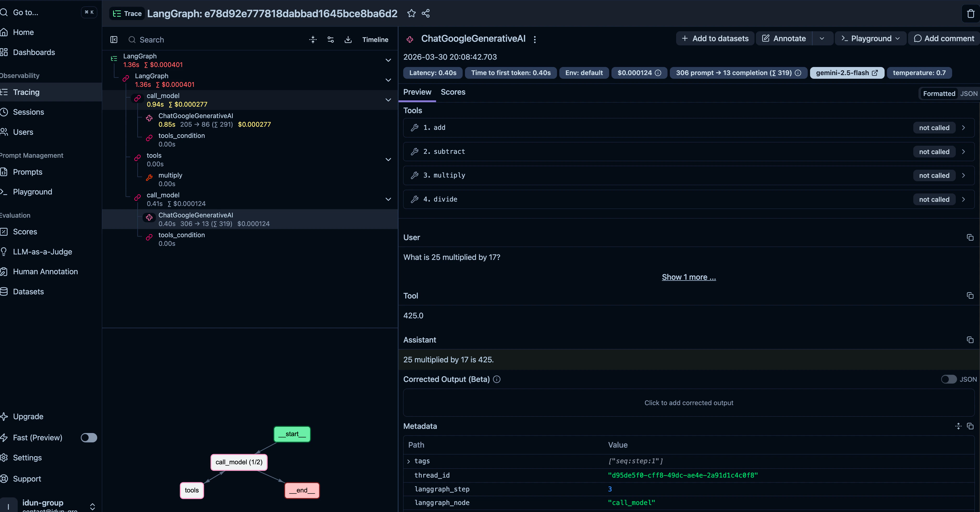
Task: Open trace view display settings icon
Action: click(330, 40)
